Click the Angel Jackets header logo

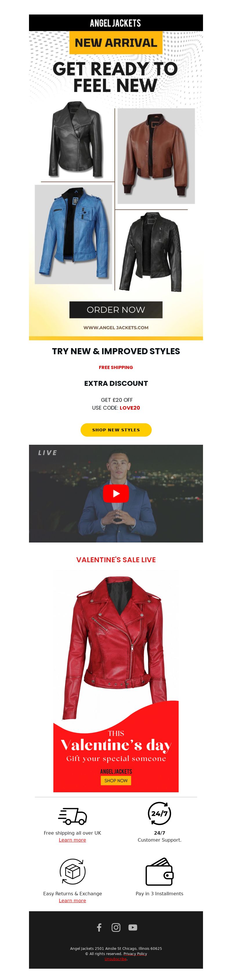(x=116, y=23)
